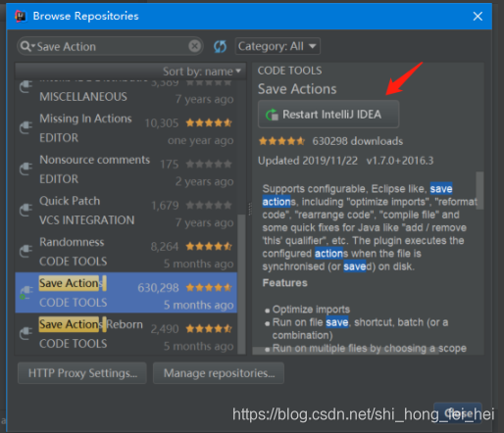Click the plug icon beside Save Actions Reborn

[25, 333]
